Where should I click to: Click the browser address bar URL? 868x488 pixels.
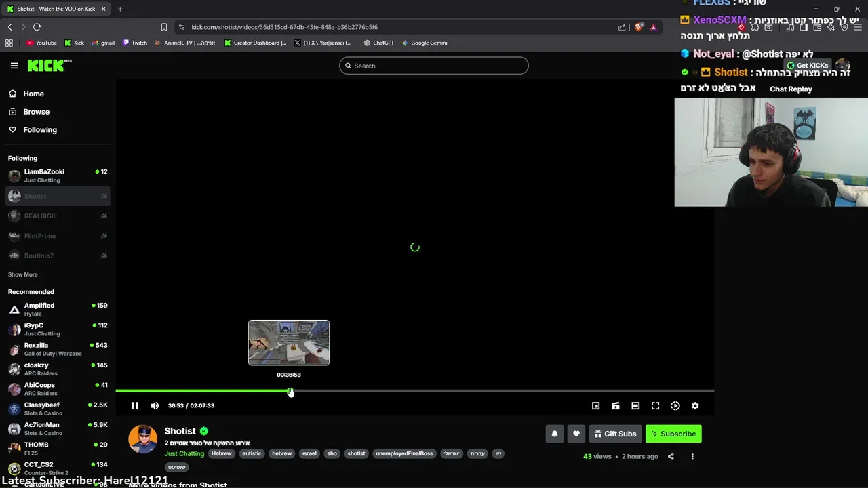[x=285, y=27]
